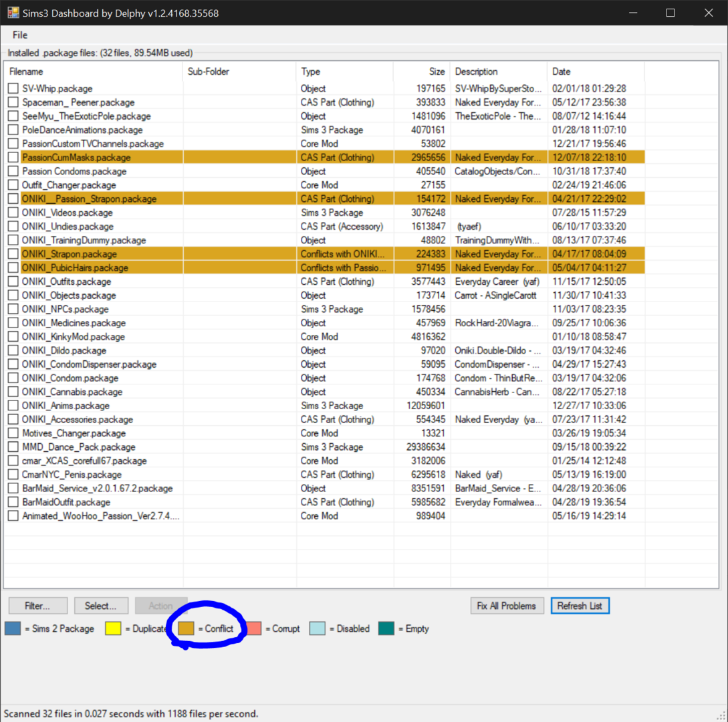Click date 05/16/19 14:29:14
This screenshot has height=722, width=728.
(589, 516)
